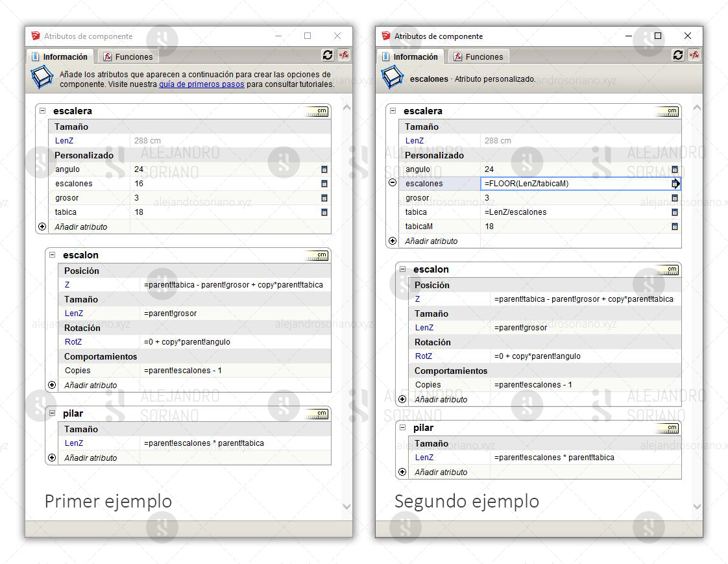Image resolution: width=728 pixels, height=564 pixels.
Task: Add attribute to pilar in left window
Action: [x=52, y=458]
